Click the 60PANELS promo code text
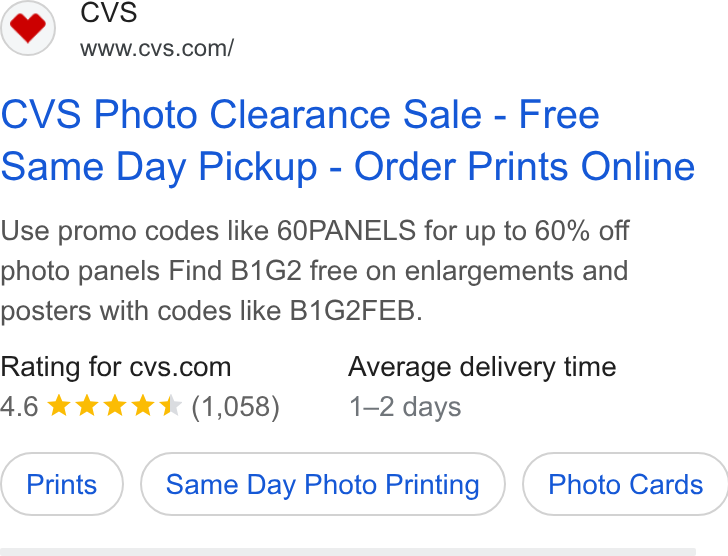Screen dimensions: 728x556 click(346, 231)
